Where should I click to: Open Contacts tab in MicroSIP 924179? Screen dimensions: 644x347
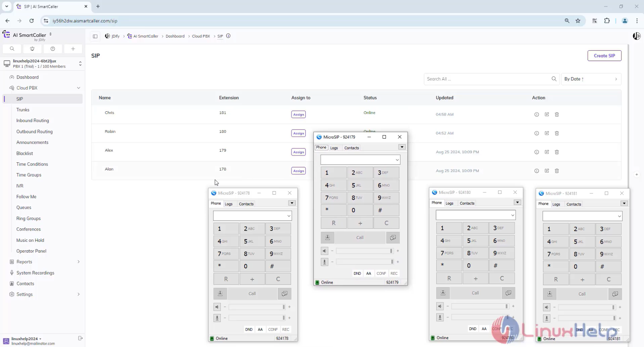pos(352,148)
